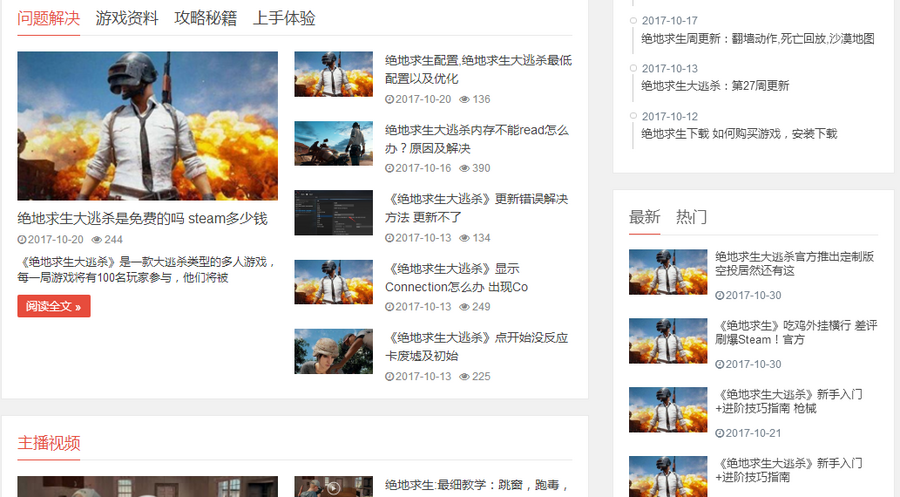Screen dimensions: 900x497
Task: Click the 主播视频 section heading
Action: (49, 443)
